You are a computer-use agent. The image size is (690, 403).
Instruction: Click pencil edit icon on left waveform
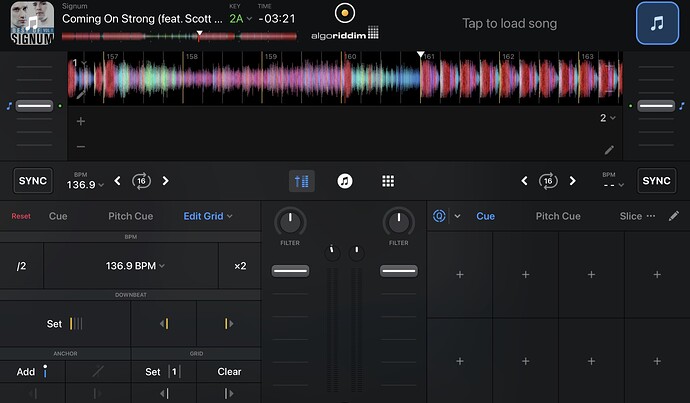click(x=81, y=94)
